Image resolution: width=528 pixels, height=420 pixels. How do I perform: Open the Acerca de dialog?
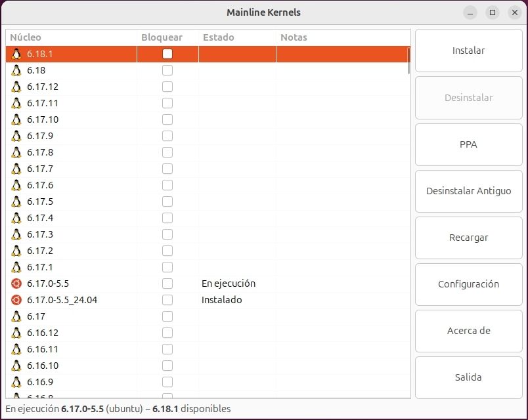click(468, 331)
